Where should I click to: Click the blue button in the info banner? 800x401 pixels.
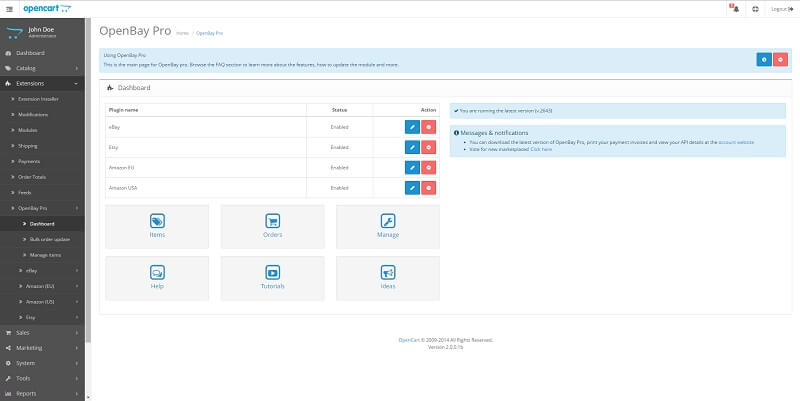coord(764,60)
